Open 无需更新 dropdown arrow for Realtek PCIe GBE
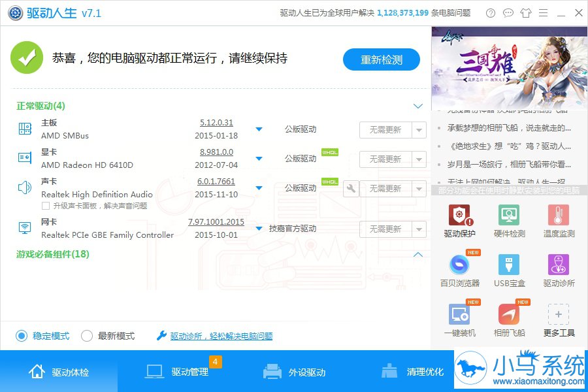This screenshot has height=392, width=588. (419, 229)
